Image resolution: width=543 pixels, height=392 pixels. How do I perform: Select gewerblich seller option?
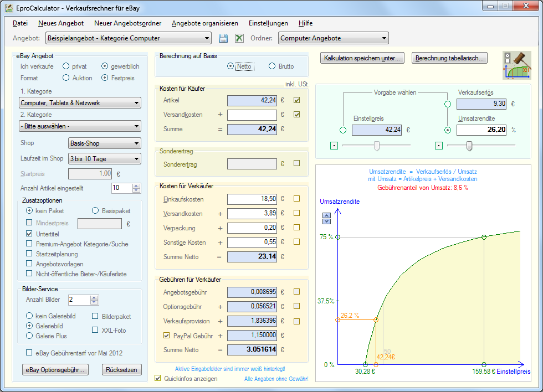tap(105, 66)
